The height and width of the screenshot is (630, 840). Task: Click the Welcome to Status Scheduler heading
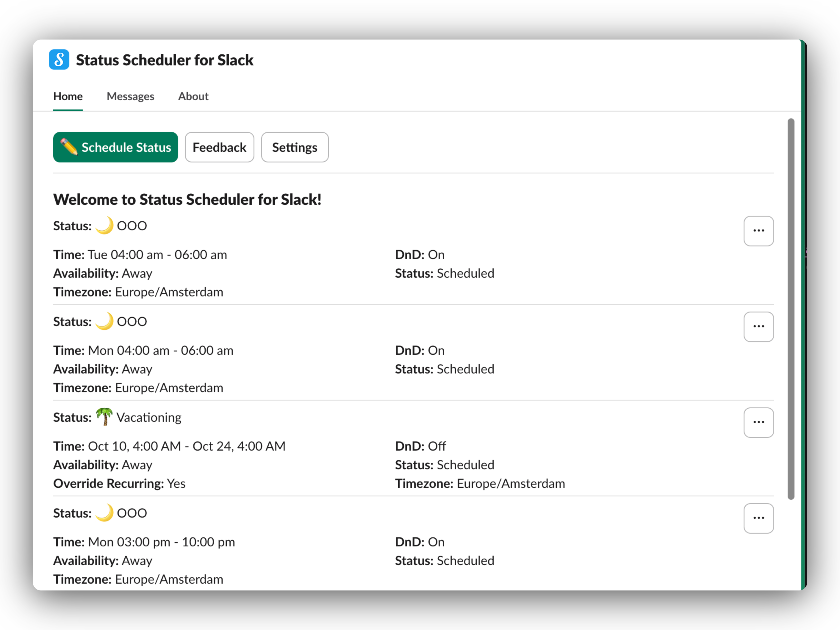(x=187, y=200)
